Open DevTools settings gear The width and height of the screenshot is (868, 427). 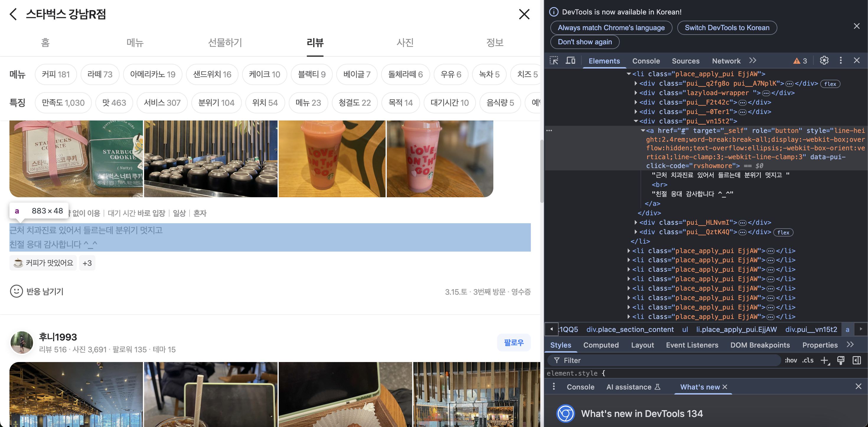point(824,61)
